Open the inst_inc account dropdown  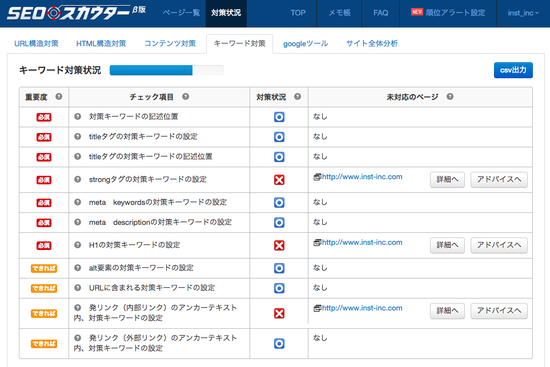[523, 13]
